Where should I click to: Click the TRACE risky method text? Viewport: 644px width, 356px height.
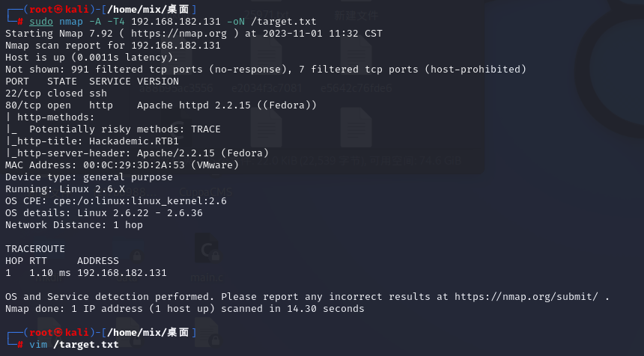point(206,129)
